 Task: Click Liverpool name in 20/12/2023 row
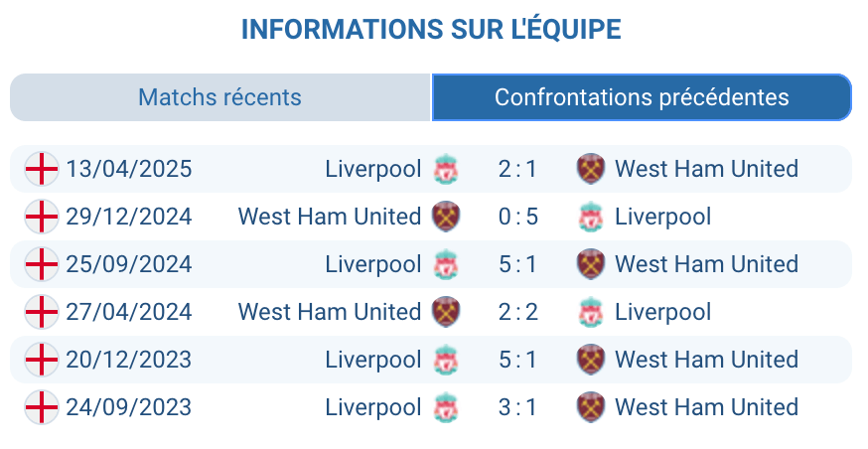coord(373,360)
